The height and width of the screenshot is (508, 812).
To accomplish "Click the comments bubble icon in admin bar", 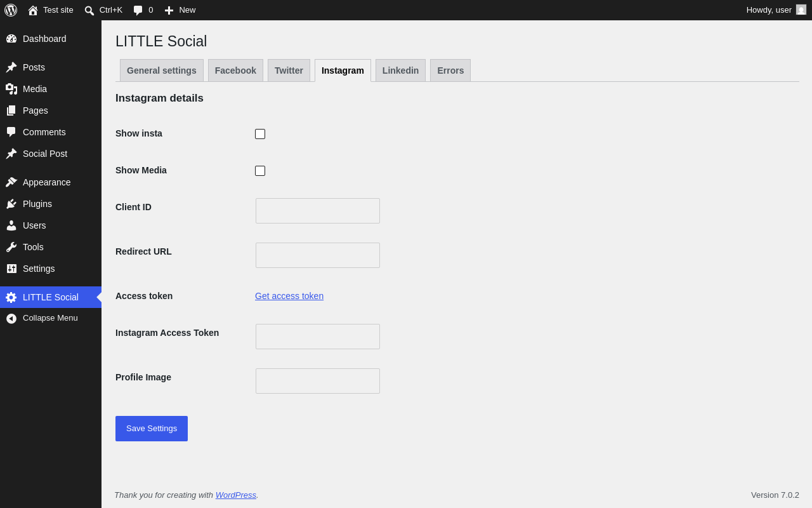I will [x=138, y=10].
